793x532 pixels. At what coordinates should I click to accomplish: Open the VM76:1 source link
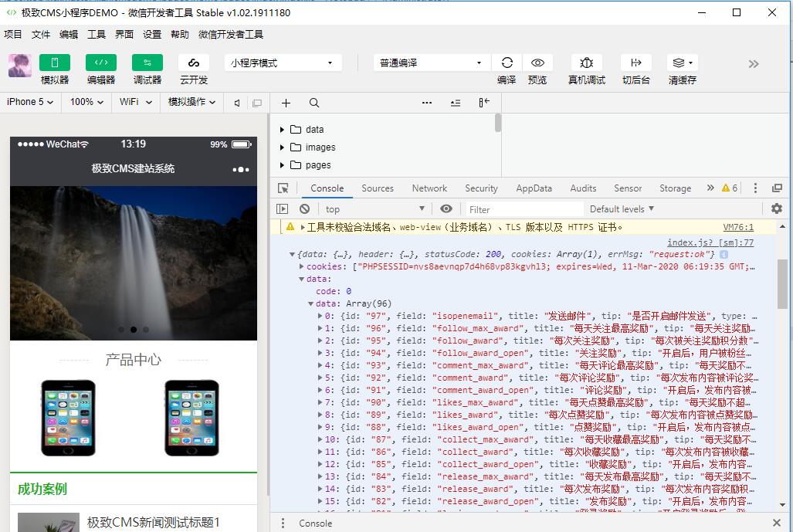(x=738, y=227)
